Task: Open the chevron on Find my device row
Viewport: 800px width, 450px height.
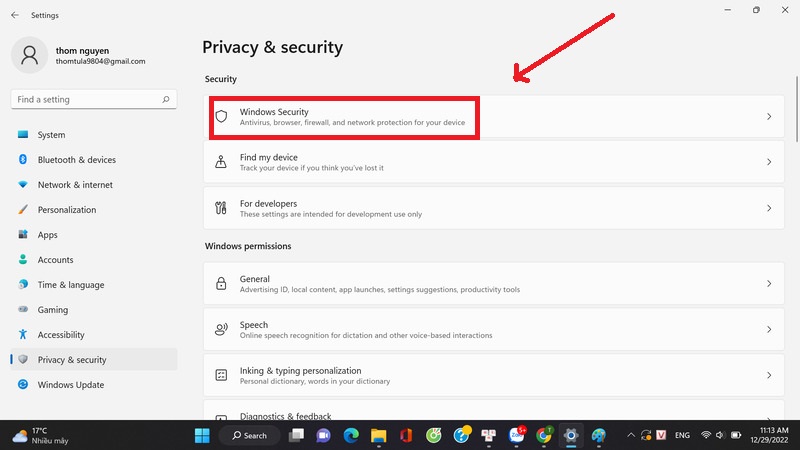Action: pos(769,162)
